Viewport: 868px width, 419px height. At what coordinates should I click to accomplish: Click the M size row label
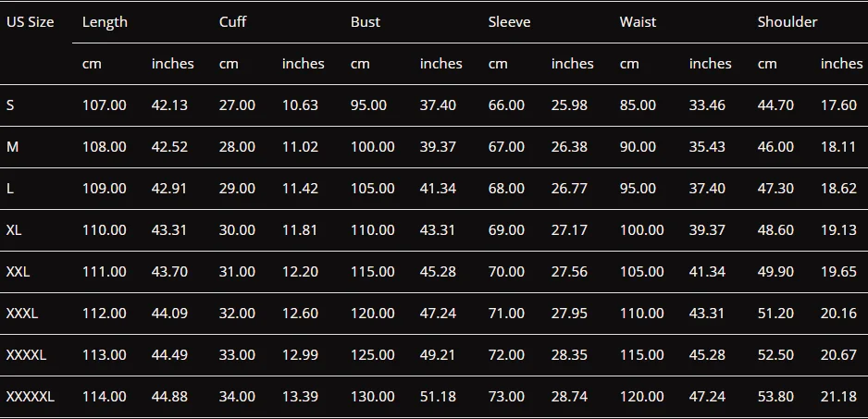click(12, 147)
